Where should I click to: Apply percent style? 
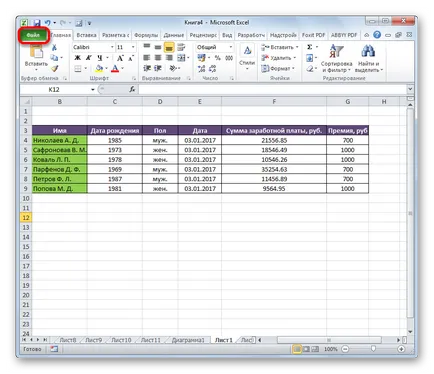coord(218,58)
